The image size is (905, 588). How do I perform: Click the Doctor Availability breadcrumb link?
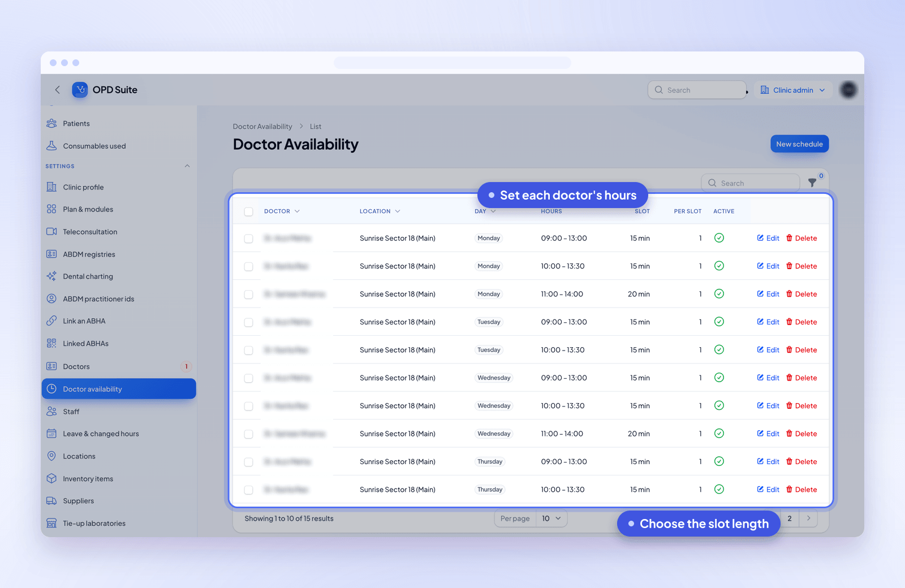262,127
